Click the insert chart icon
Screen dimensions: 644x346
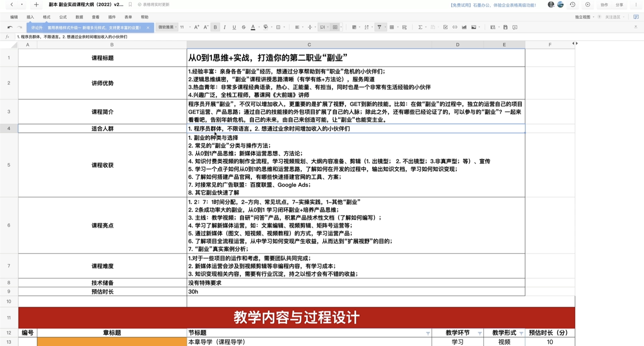pos(464,27)
